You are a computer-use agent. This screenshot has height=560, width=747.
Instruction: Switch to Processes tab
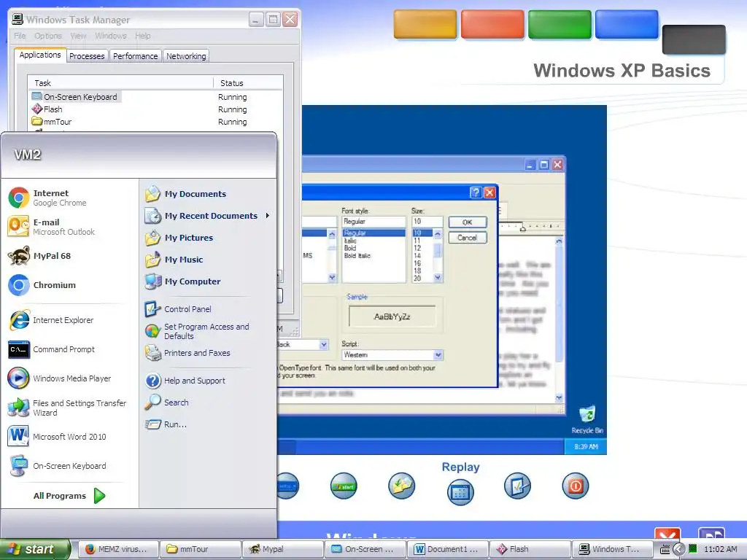point(87,56)
